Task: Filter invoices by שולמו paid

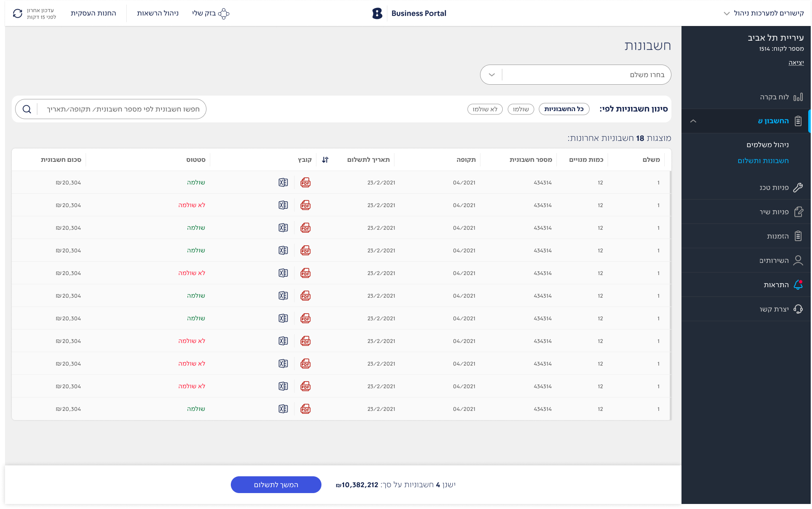Action: click(x=520, y=109)
